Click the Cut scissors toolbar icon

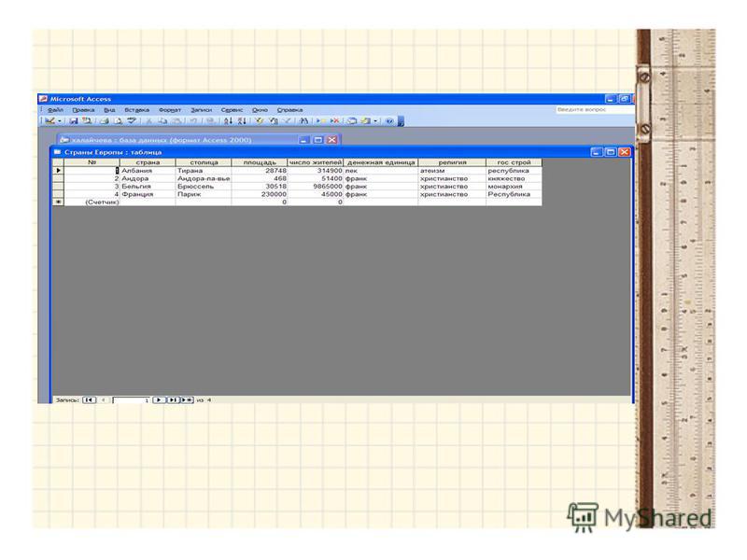tap(148, 121)
